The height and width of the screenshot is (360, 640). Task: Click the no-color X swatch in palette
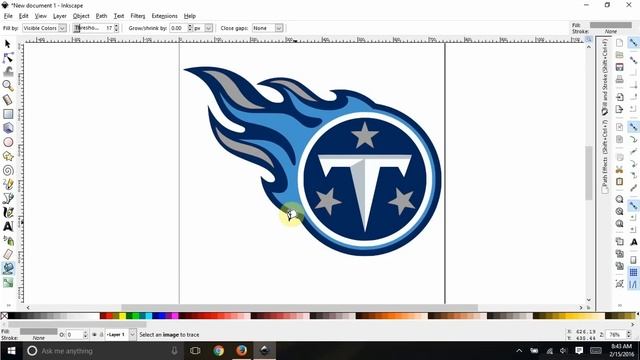point(4,316)
